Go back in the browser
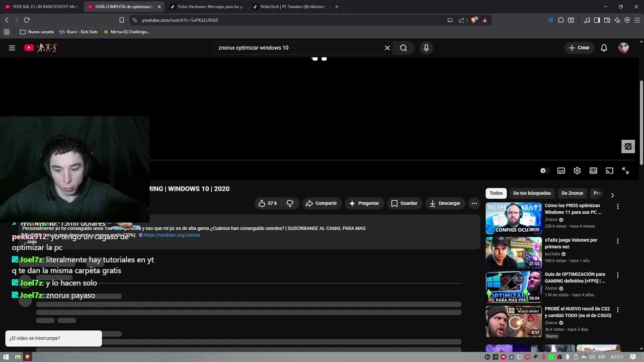This screenshot has height=362, width=644. click(7, 20)
